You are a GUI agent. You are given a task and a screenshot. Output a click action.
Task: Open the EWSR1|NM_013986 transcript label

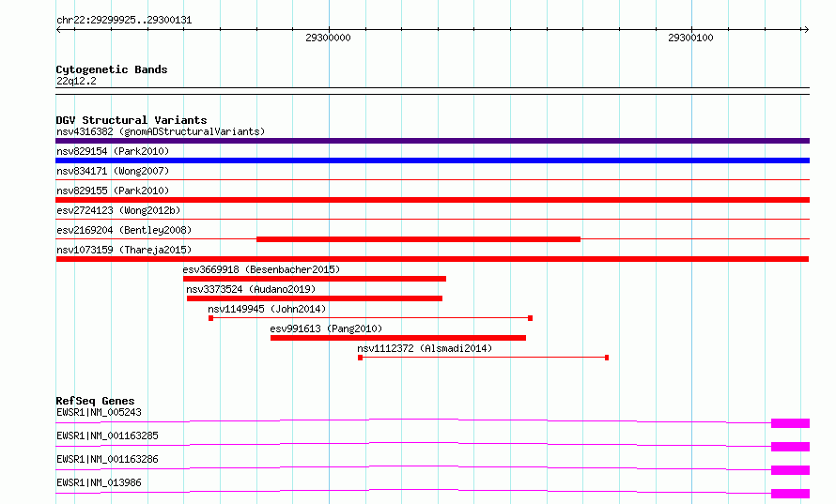point(99,482)
